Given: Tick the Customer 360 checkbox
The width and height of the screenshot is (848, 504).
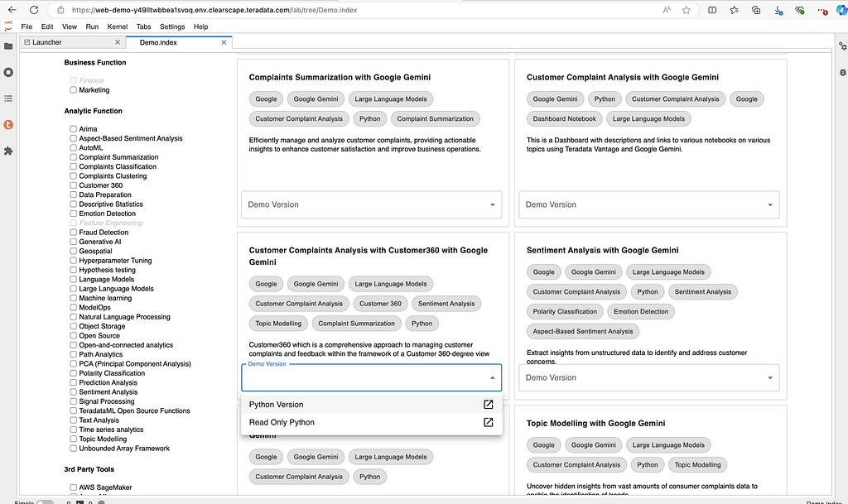Looking at the screenshot, I should [73, 185].
